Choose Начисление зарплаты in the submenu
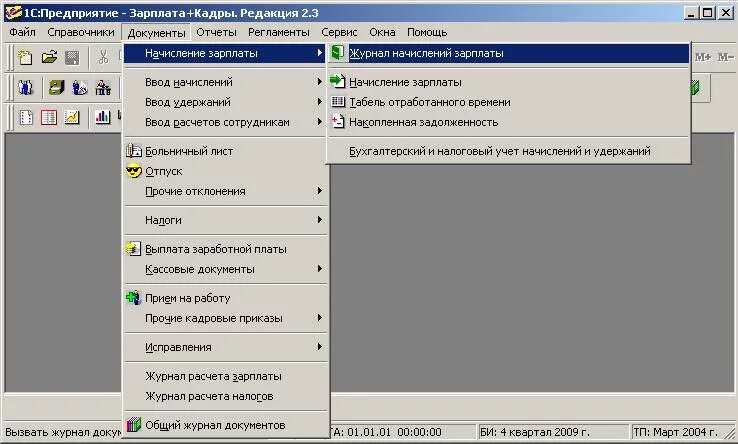Screen dimensions: 738x444 click(x=509, y=82)
